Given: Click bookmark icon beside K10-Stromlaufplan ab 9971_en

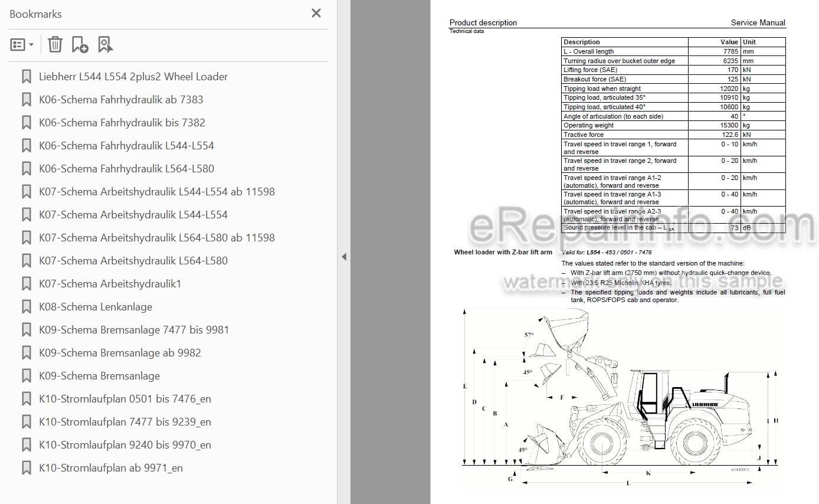Looking at the screenshot, I should (x=26, y=468).
